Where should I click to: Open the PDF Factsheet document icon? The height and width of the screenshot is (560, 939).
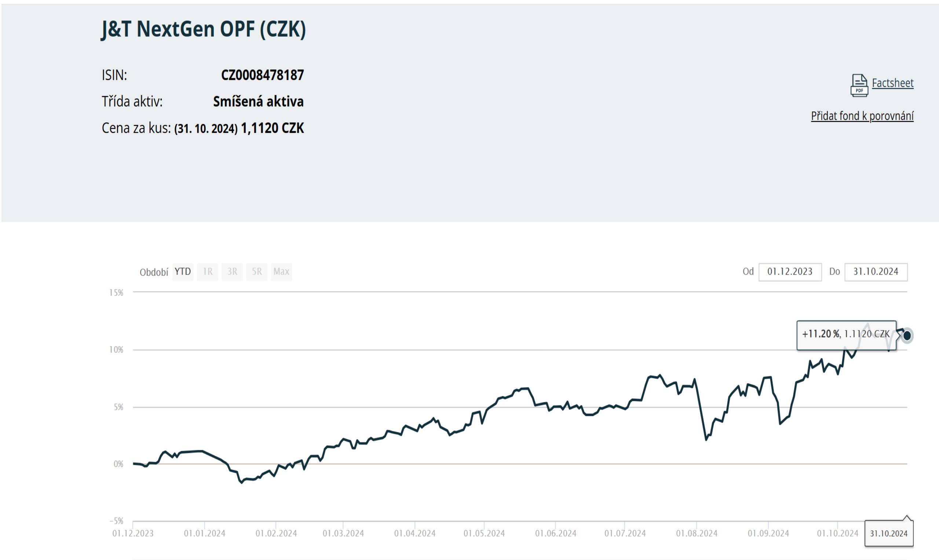859,85
